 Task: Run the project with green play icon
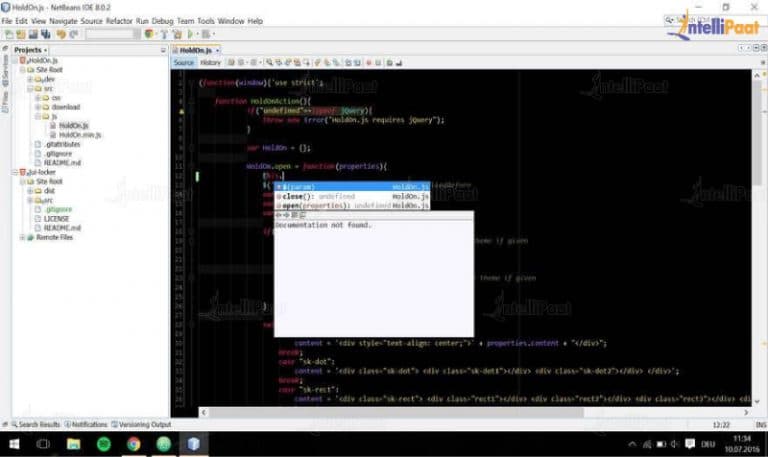click(190, 34)
